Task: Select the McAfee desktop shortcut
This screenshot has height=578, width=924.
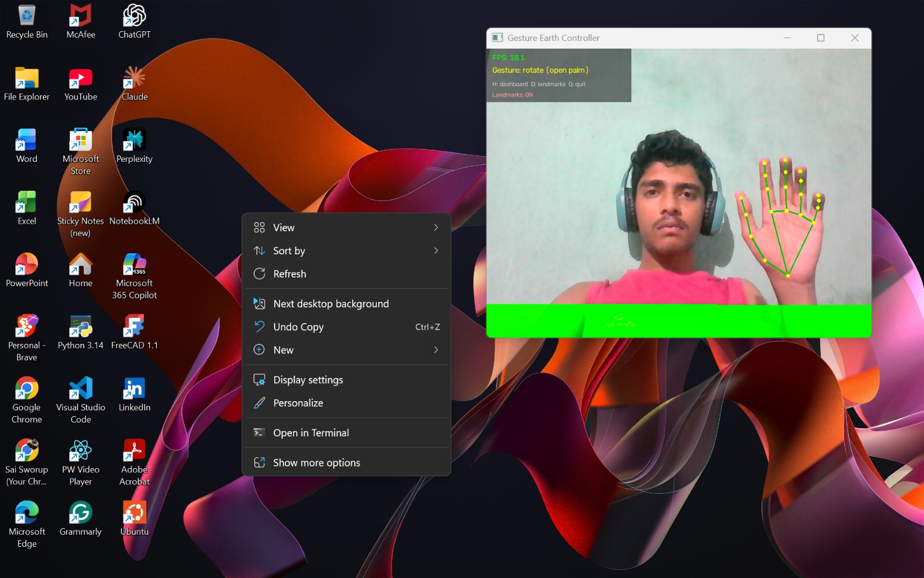Action: tap(81, 22)
